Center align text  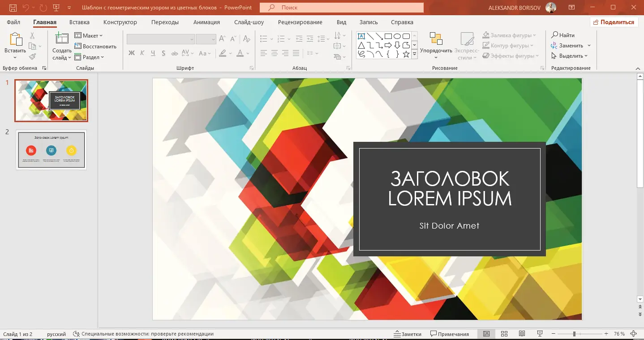[275, 53]
